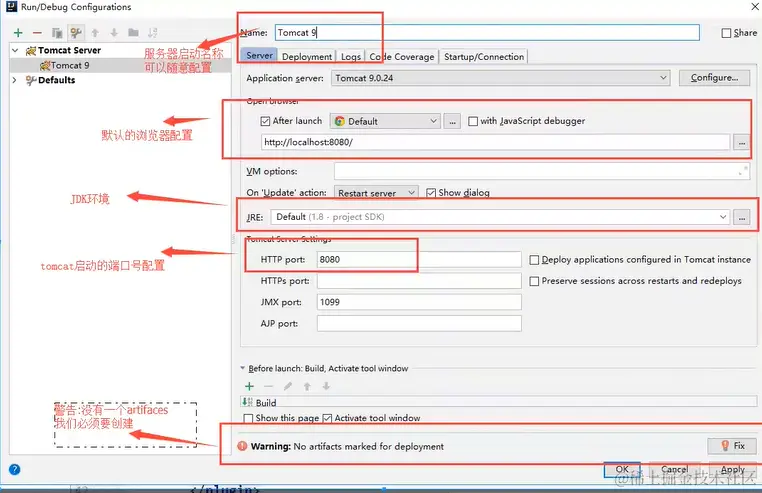Click the VM options field
This screenshot has height=493, width=762.
[x=541, y=171]
